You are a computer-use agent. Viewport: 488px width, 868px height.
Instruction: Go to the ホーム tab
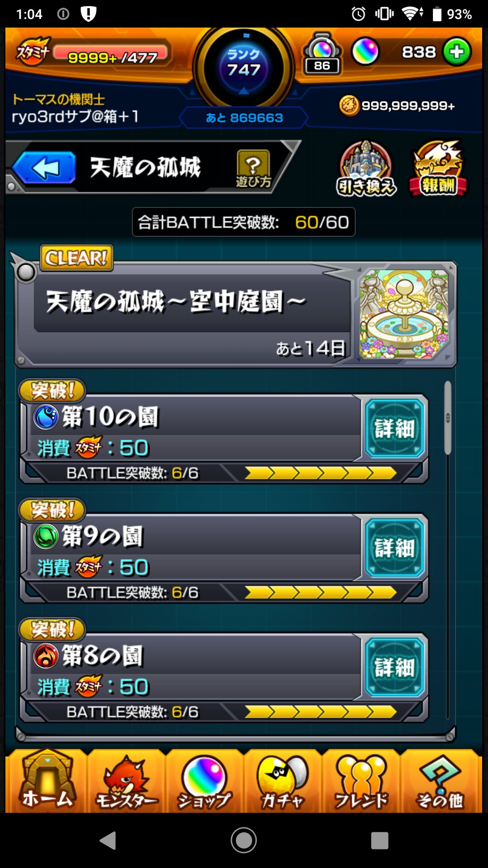pyautogui.click(x=47, y=781)
